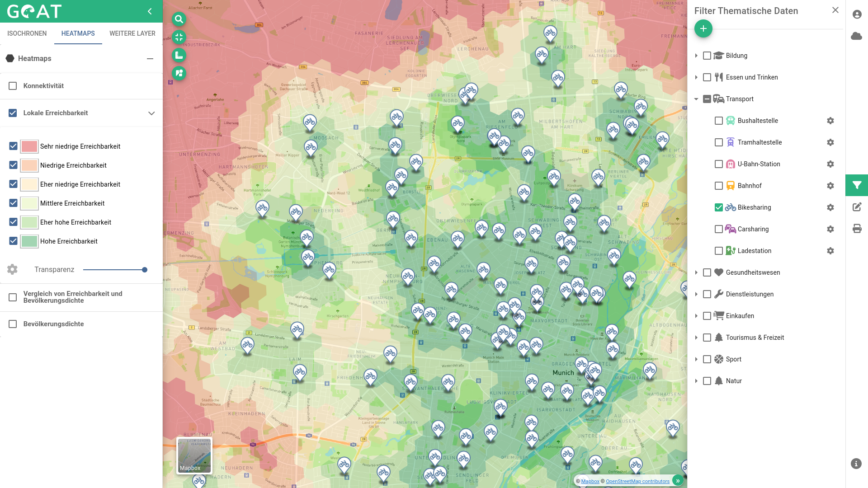
Task: Open the info icon in right sidebar
Action: (x=856, y=464)
